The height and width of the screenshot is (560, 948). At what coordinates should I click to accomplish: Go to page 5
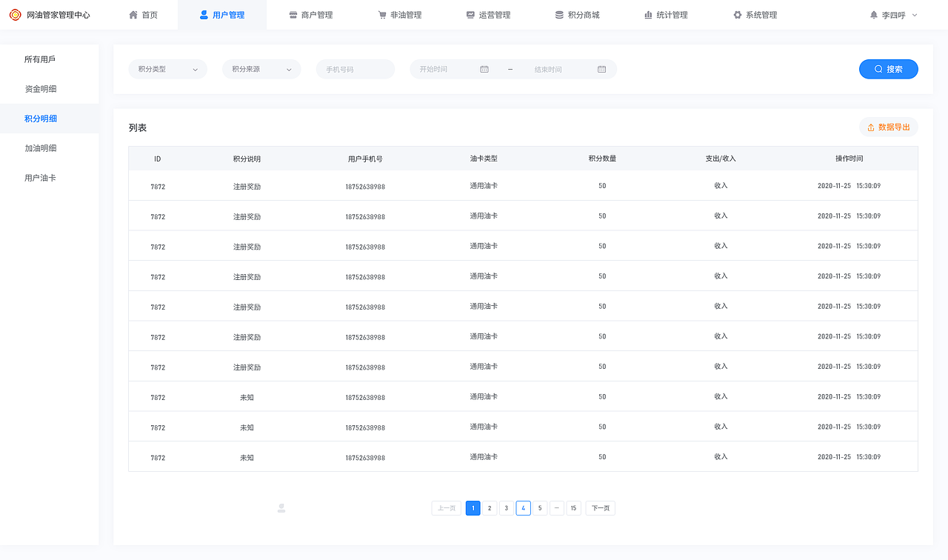pyautogui.click(x=540, y=508)
